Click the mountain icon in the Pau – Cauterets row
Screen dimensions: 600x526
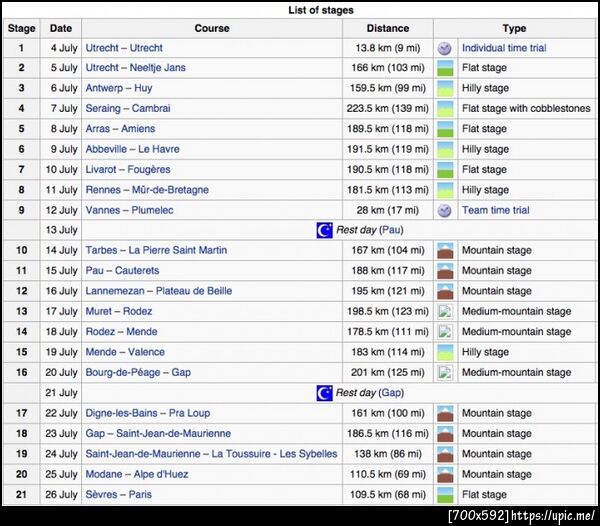(445, 271)
